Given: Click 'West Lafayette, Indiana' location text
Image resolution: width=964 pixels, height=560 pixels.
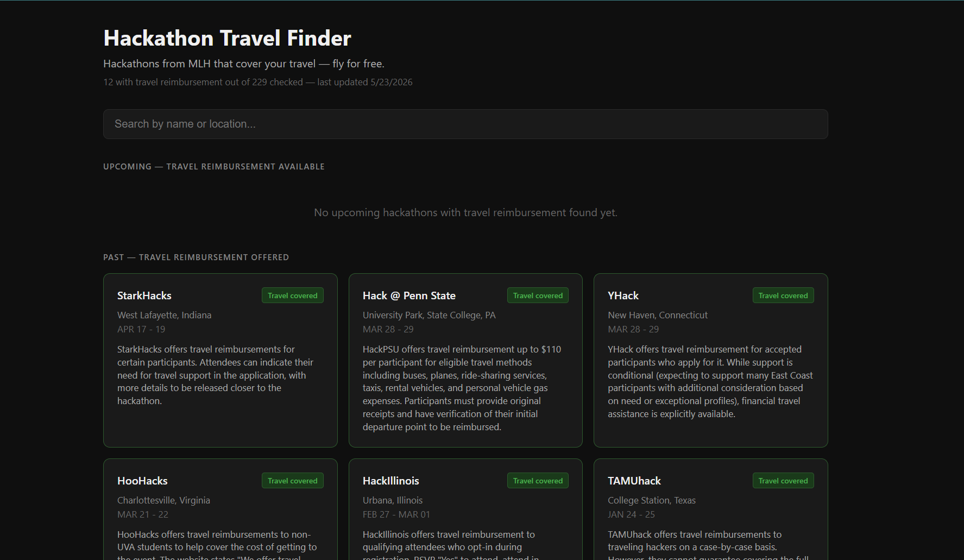Looking at the screenshot, I should pos(164,315).
